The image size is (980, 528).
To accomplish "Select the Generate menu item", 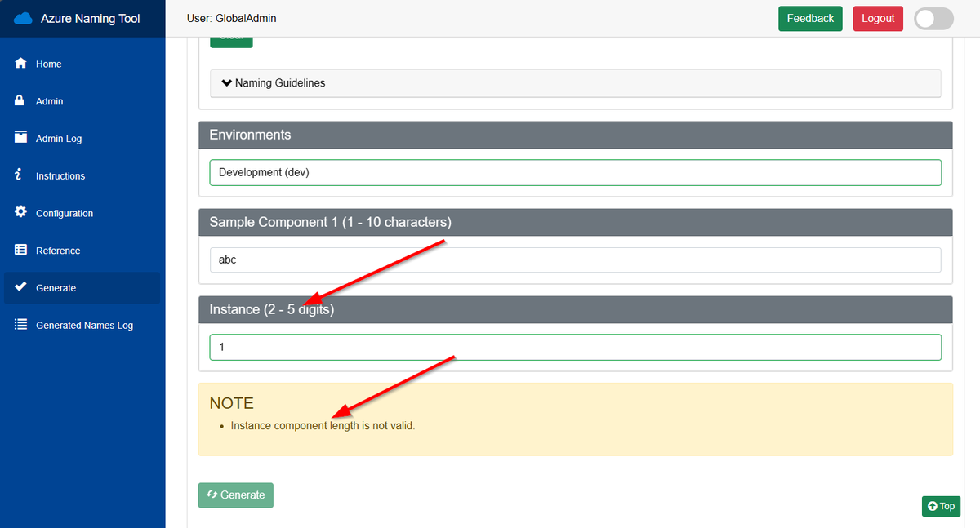I will [x=82, y=288].
